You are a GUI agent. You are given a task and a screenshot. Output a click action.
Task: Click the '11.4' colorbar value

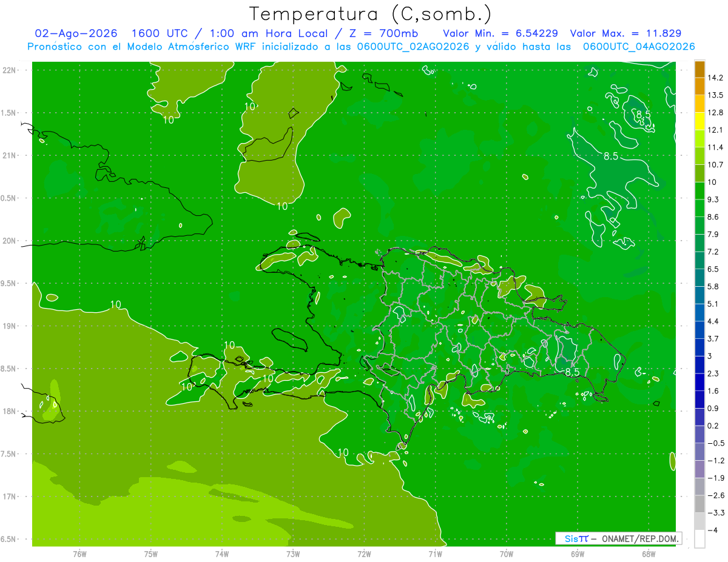coord(715,147)
